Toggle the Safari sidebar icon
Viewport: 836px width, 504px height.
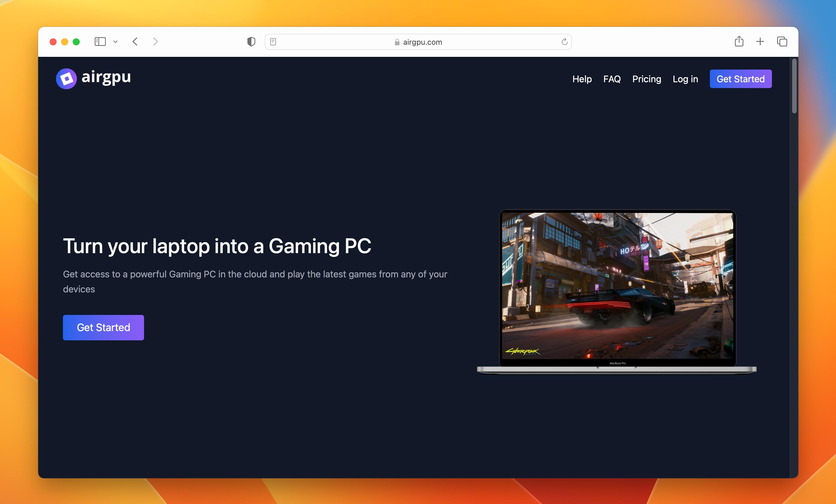tap(100, 42)
